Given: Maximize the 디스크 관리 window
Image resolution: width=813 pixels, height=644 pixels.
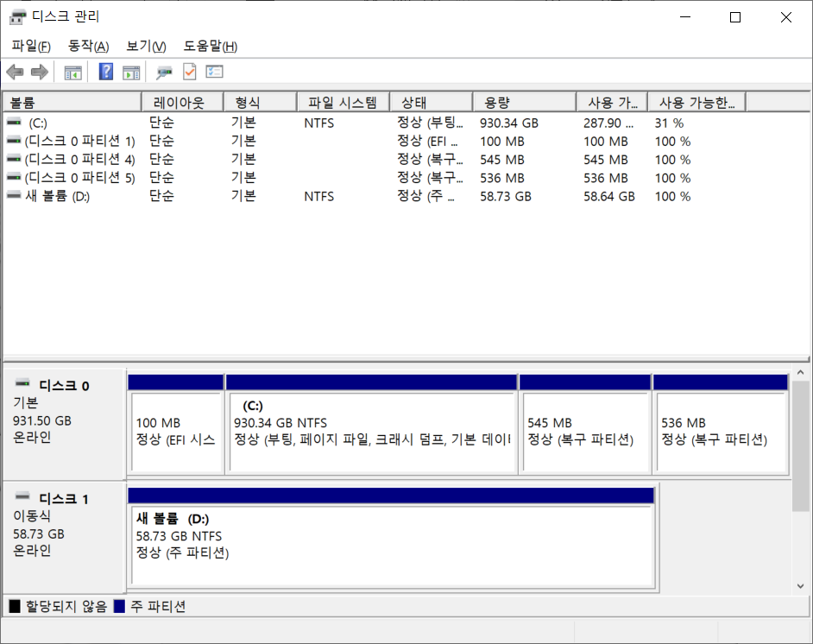Looking at the screenshot, I should (x=735, y=17).
